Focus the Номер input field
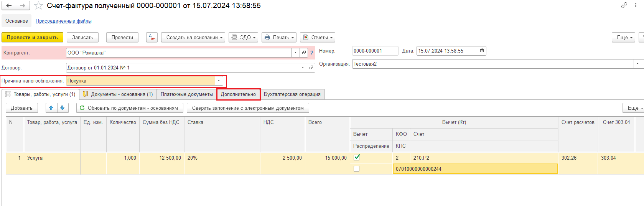 click(375, 51)
